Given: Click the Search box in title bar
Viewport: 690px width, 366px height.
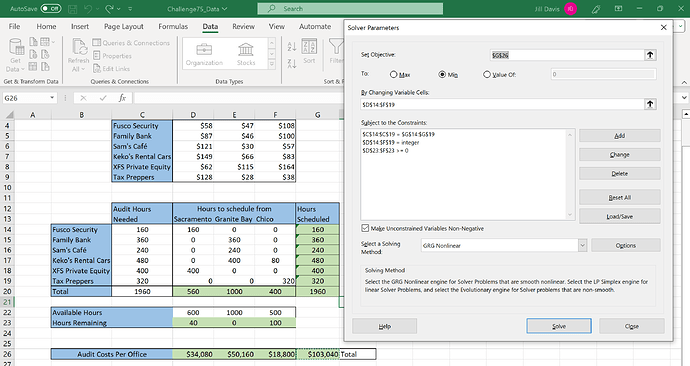Looking at the screenshot, I should pos(350,8).
